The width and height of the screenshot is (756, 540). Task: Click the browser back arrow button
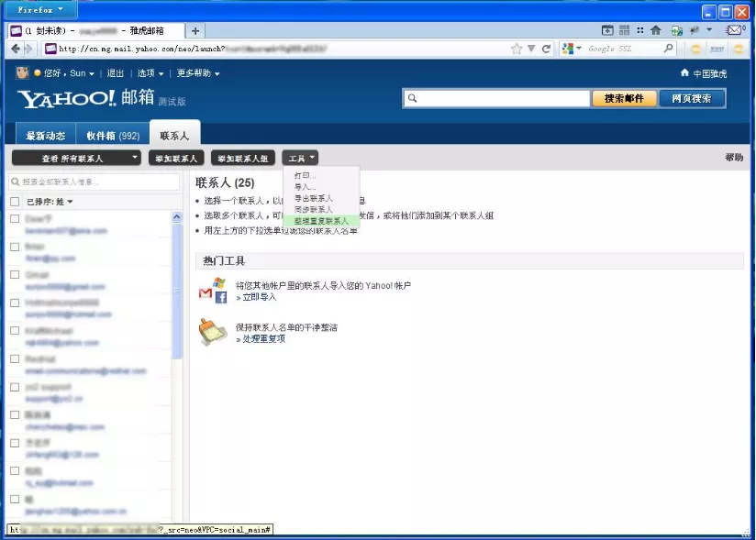point(16,49)
